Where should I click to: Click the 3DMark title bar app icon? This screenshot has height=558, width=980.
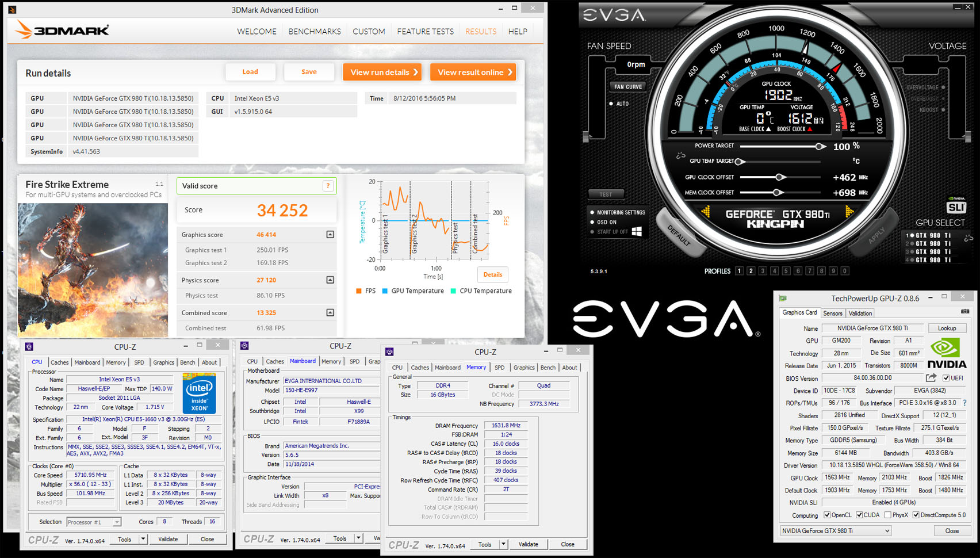(12, 9)
